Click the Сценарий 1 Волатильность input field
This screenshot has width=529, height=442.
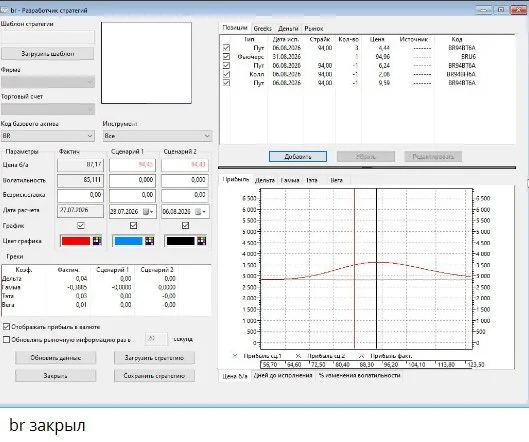tap(132, 180)
